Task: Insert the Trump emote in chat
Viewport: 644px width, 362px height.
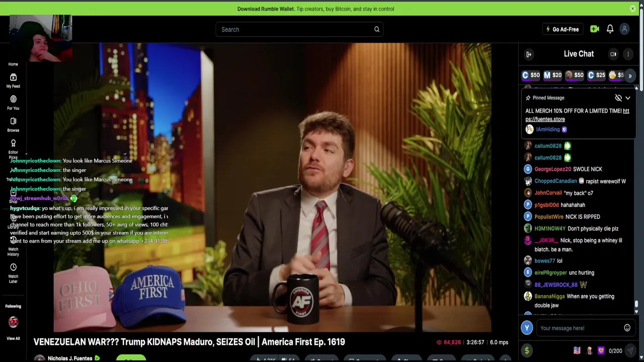Action: [589, 350]
